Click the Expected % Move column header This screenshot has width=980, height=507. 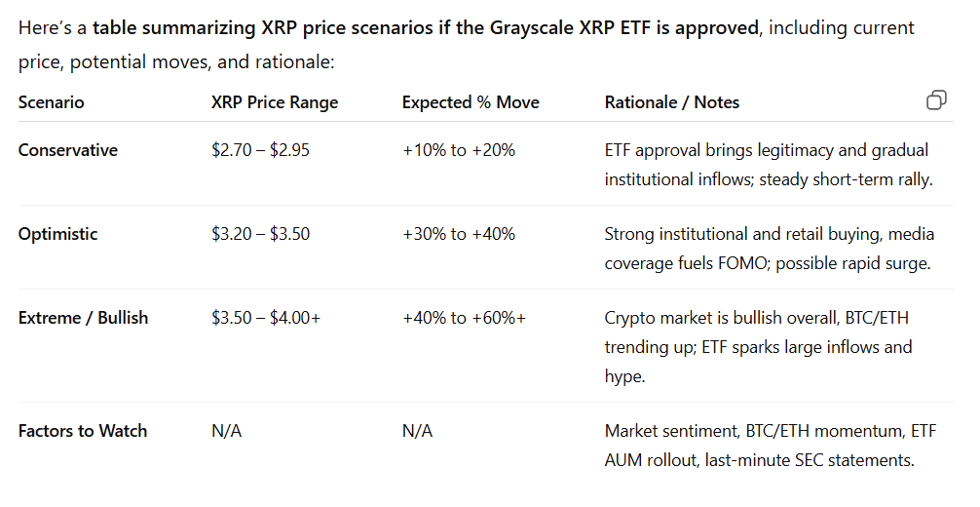coord(471,102)
